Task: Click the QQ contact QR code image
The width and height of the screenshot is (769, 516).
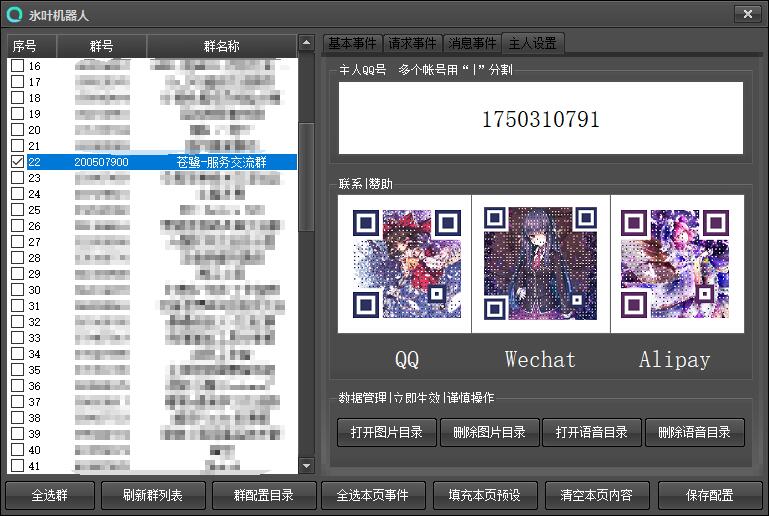Action: pyautogui.click(x=405, y=264)
